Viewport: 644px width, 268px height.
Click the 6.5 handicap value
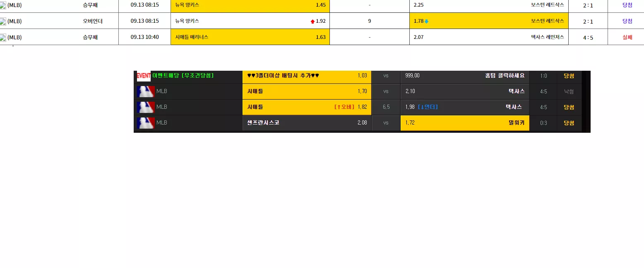[386, 107]
